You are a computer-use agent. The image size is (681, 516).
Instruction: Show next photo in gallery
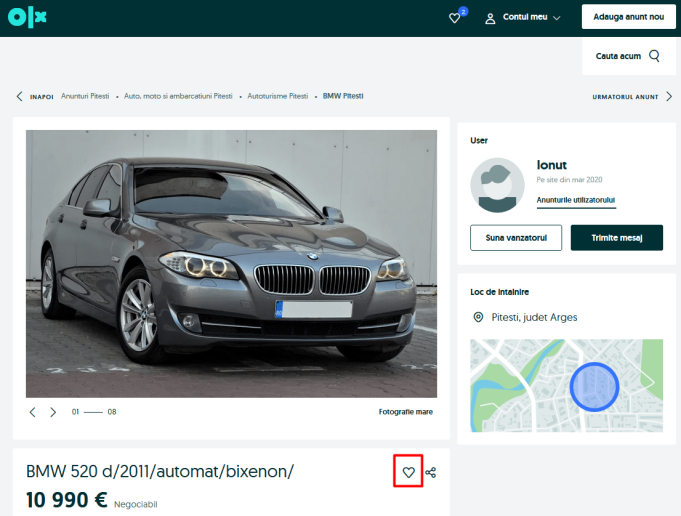tap(53, 412)
